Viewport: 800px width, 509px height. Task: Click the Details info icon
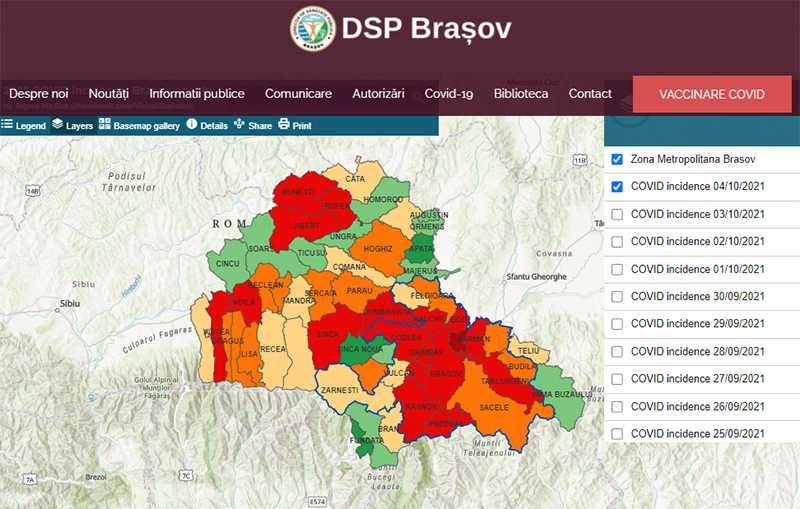[192, 125]
